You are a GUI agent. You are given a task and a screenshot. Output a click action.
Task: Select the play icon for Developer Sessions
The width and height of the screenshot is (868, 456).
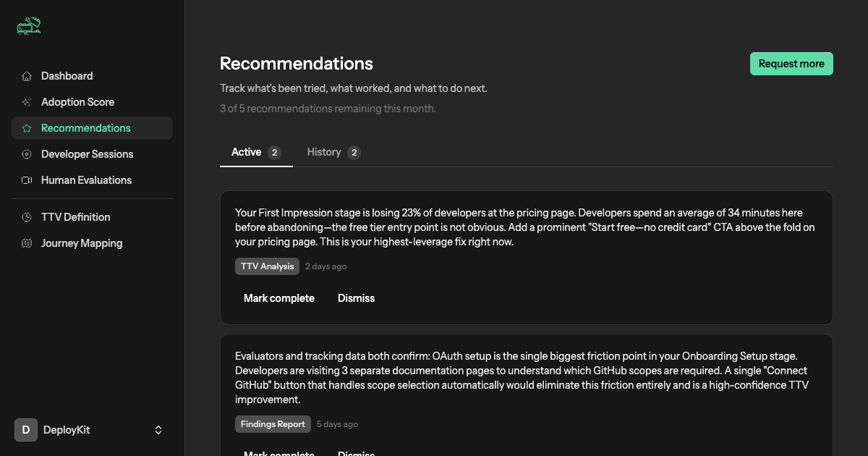coord(27,153)
